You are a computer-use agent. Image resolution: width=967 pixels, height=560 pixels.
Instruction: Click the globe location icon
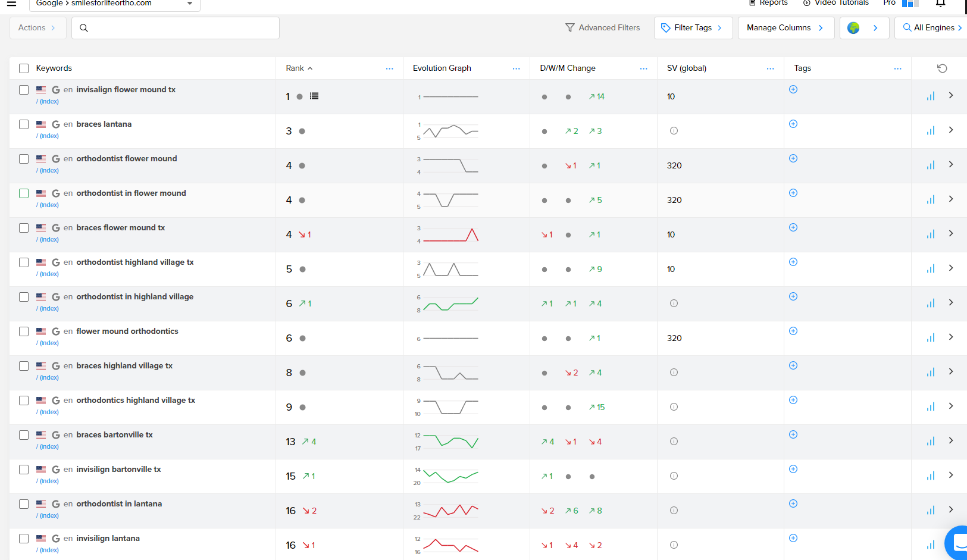coord(853,28)
